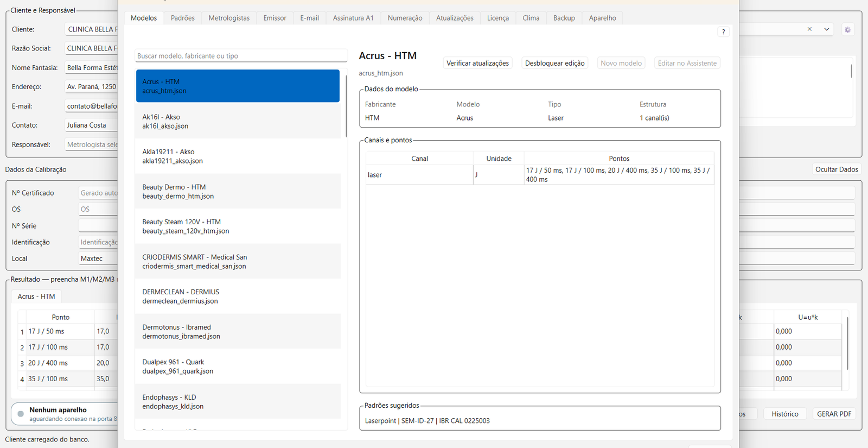Click the Local field containing Maxtec

98,258
